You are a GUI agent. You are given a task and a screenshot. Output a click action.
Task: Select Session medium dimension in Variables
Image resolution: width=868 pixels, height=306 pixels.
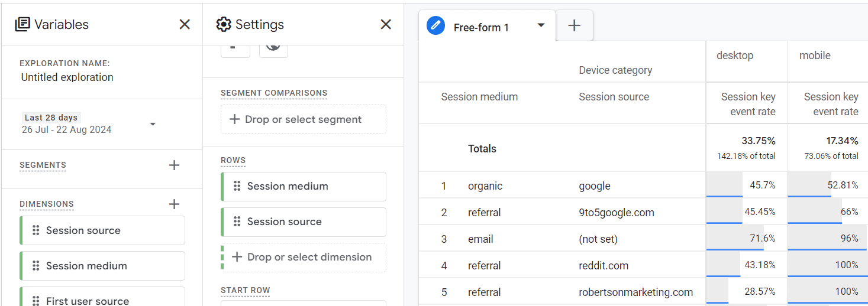86,266
